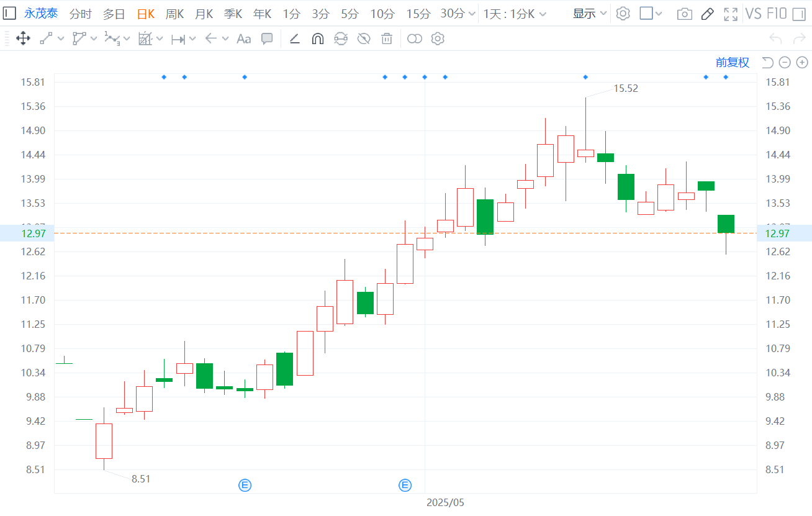Image resolution: width=812 pixels, height=516 pixels.
Task: Select the 周K period tab
Action: tap(174, 14)
